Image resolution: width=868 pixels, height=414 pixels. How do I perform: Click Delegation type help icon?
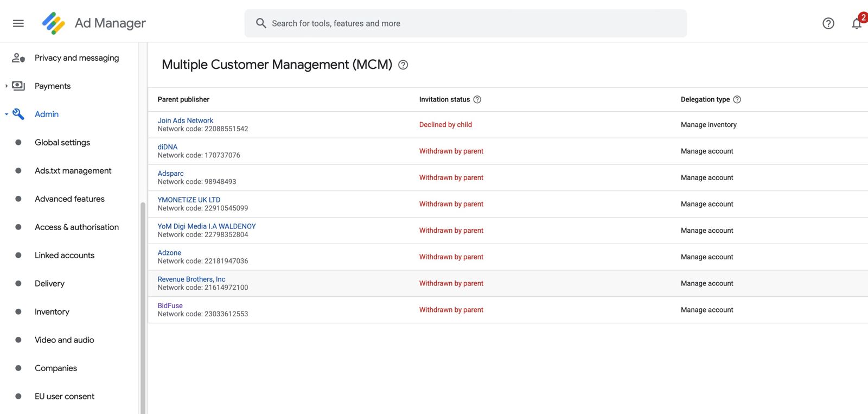(737, 100)
